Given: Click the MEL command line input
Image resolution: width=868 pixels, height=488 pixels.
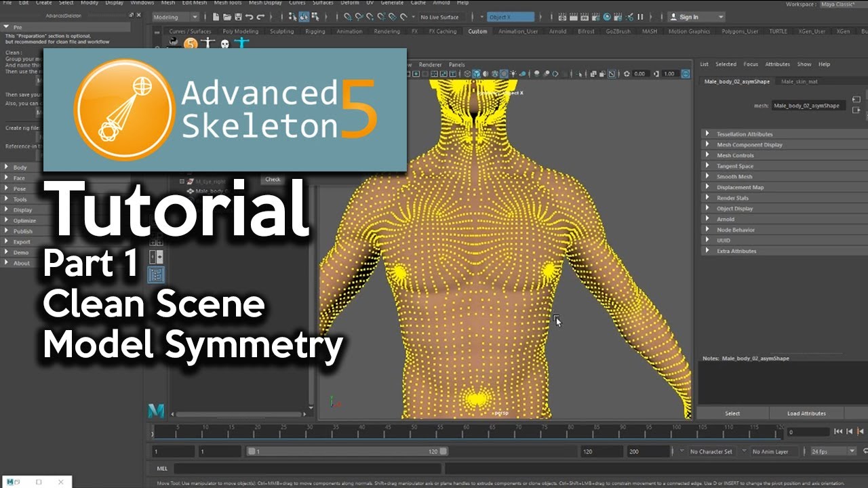Looking at the screenshot, I should (x=307, y=468).
